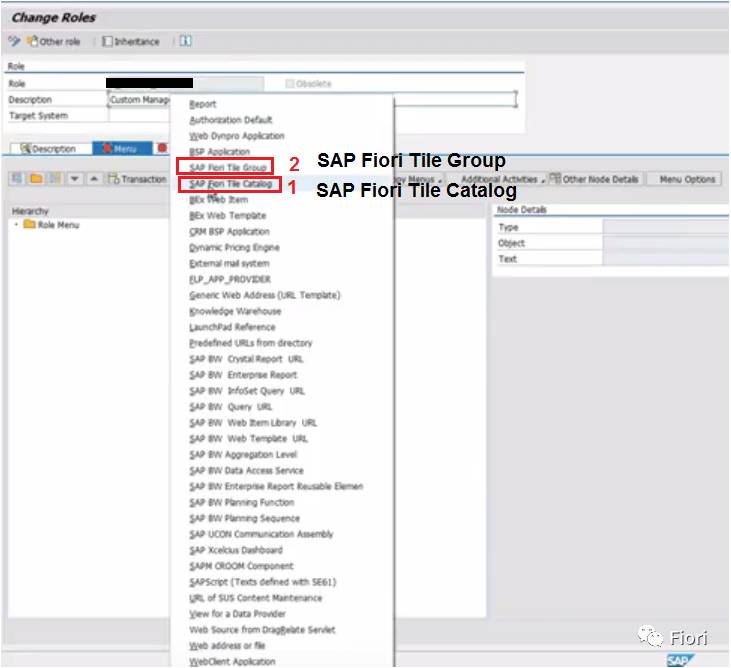The height and width of the screenshot is (668, 731).
Task: Choose Predefined URLs from directory
Action: [x=250, y=343]
